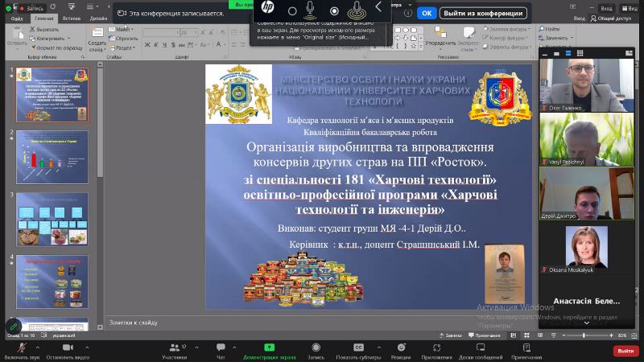644x362 pixels.
Task: Click Примечания in status bar
Action: tap(485, 335)
